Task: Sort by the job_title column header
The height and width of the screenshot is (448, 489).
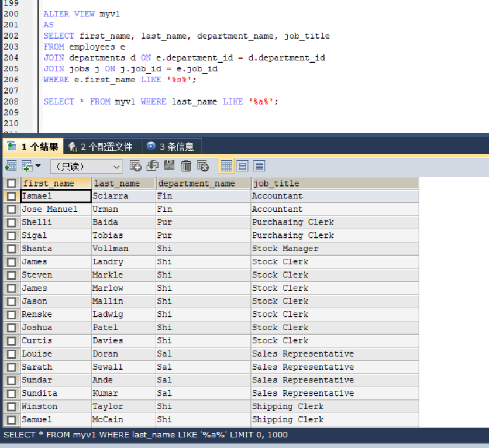Action: [335, 183]
